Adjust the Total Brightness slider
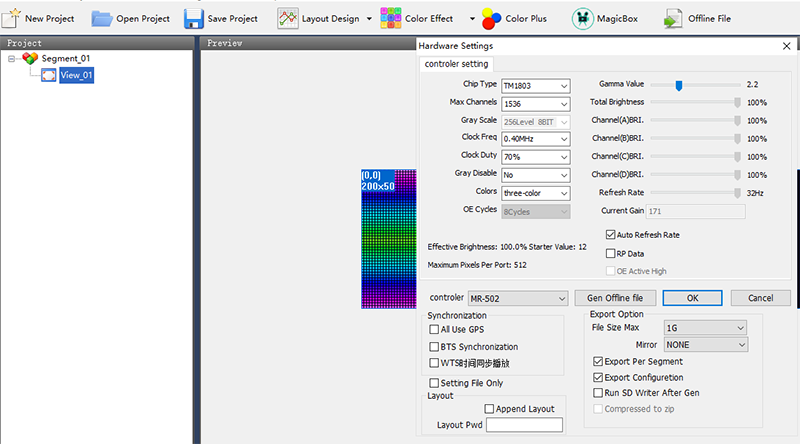The width and height of the screenshot is (800, 444). (x=737, y=103)
